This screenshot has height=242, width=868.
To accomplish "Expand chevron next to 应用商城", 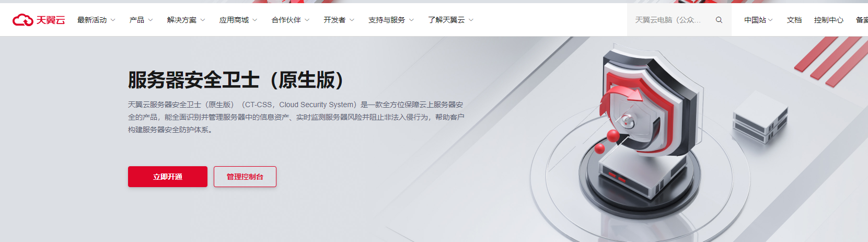I will pos(255,20).
